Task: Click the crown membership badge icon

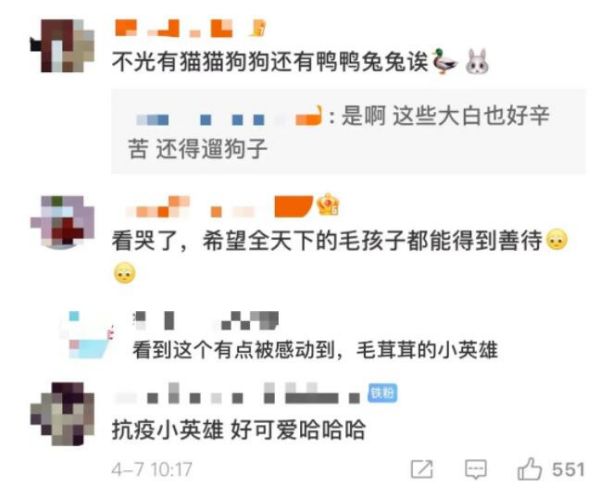Action: click(x=328, y=204)
